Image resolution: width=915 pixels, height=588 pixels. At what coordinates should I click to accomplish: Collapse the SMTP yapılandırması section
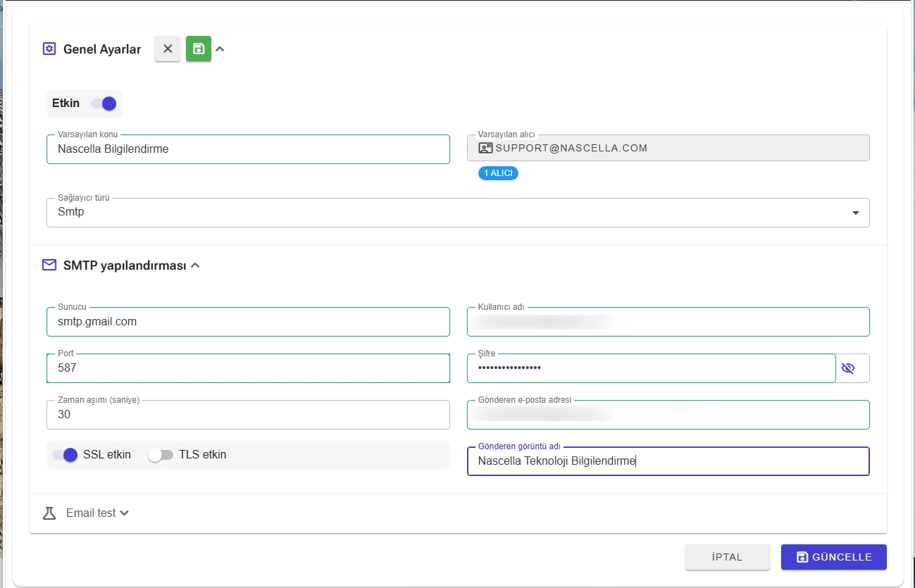[x=195, y=265]
